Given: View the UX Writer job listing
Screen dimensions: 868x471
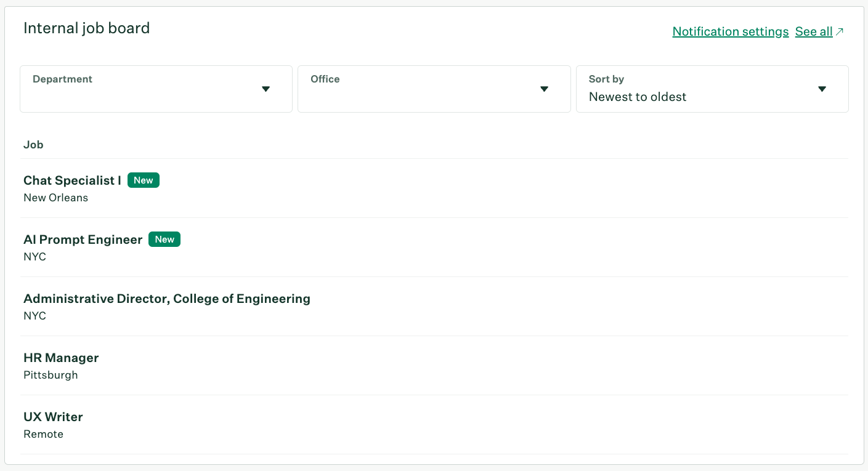Looking at the screenshot, I should click(53, 417).
